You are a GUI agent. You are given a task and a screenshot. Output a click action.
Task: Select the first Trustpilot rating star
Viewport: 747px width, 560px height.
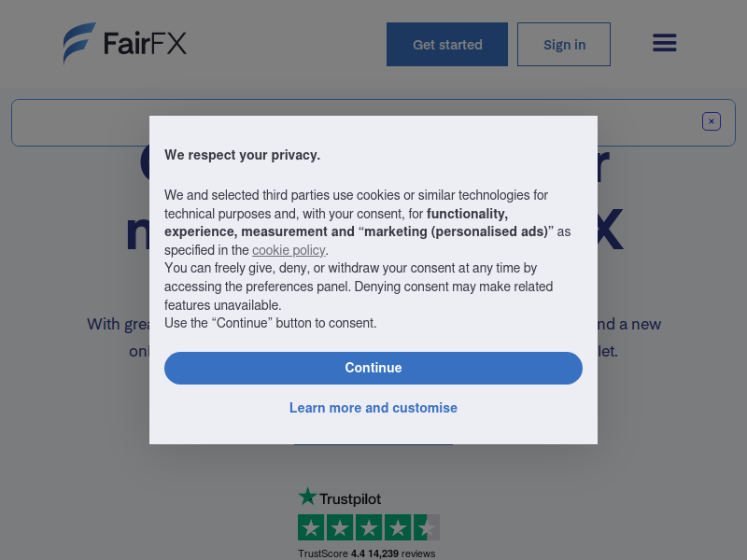(x=311, y=527)
